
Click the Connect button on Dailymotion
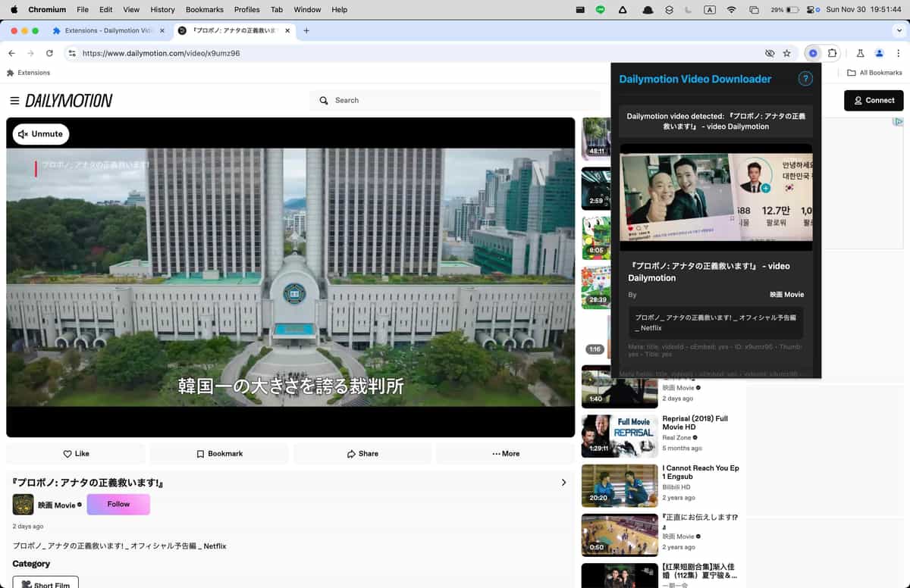[x=874, y=100]
